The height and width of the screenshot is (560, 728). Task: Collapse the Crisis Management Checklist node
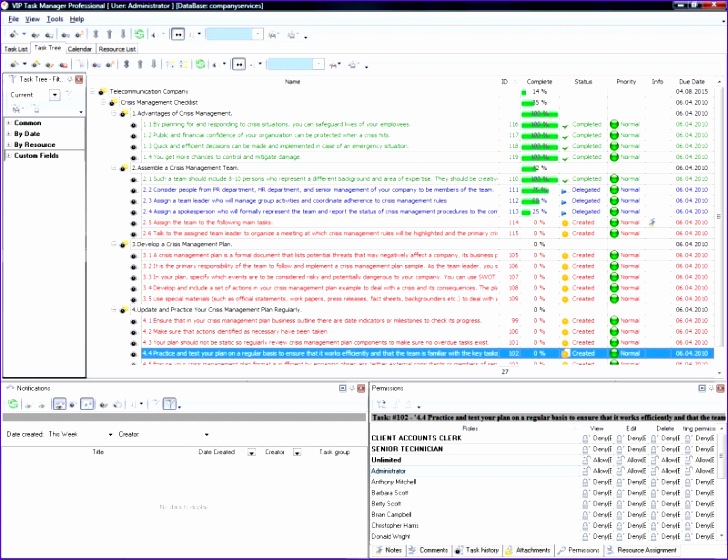point(103,103)
